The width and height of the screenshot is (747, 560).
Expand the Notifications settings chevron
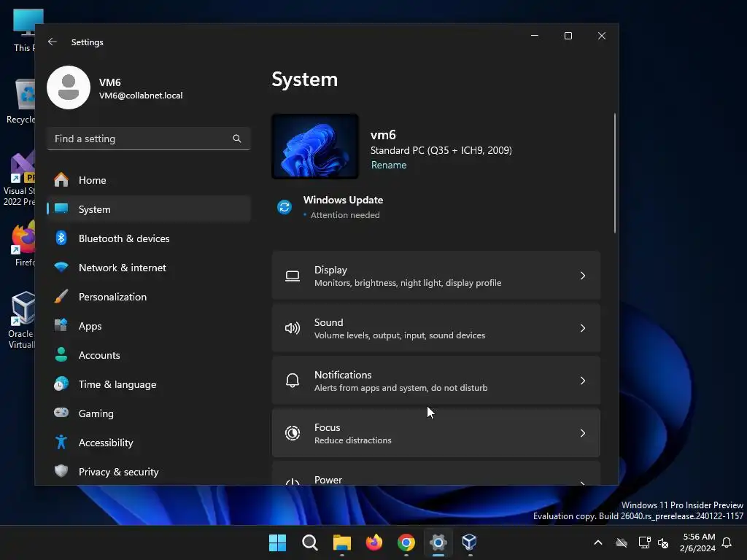583,381
